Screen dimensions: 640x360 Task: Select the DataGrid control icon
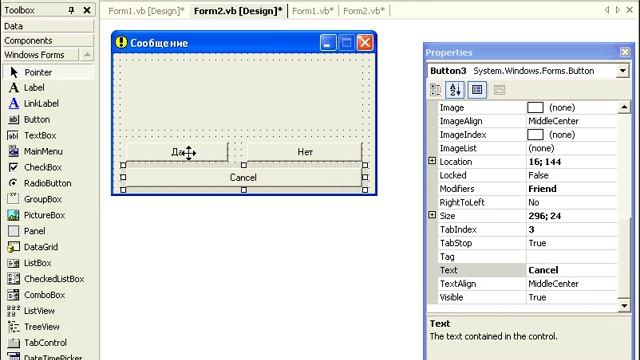pos(13,247)
